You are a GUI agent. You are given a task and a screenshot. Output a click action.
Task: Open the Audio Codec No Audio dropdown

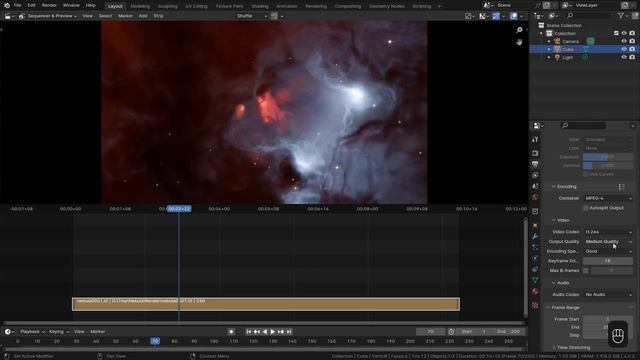[608, 294]
